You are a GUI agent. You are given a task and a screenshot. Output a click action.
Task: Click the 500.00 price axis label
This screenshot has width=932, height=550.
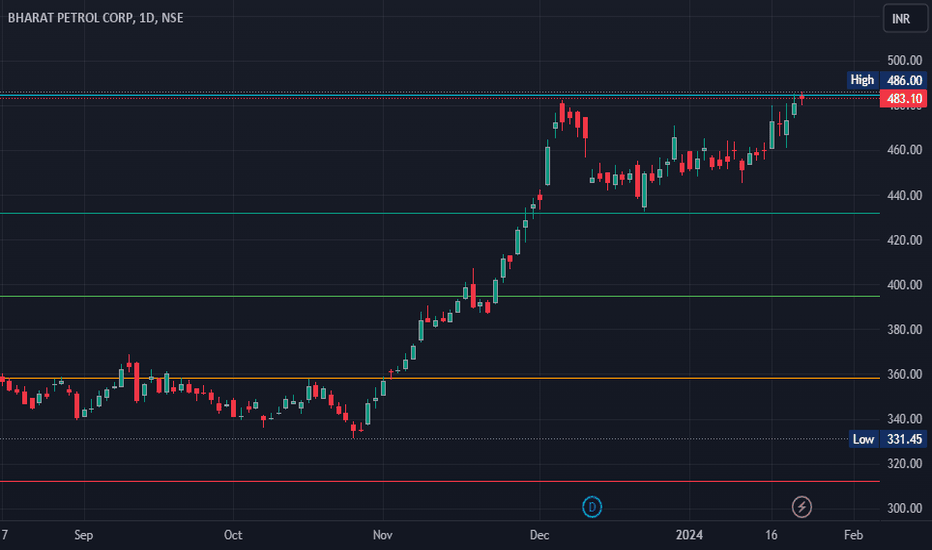(904, 60)
